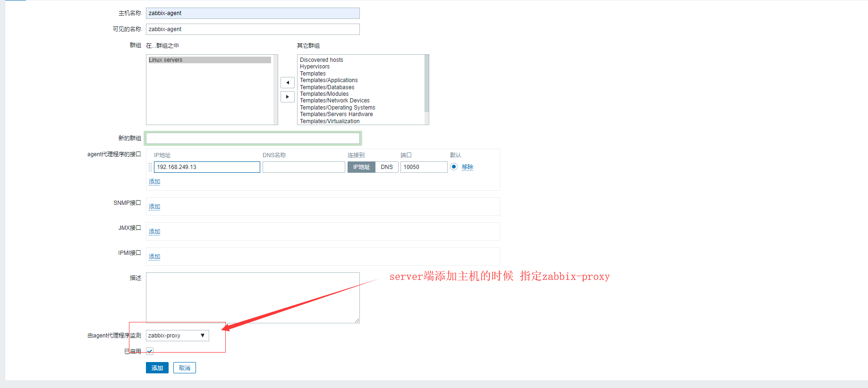868x388 pixels.
Task: Click the empty DNS名称 field
Action: click(304, 167)
